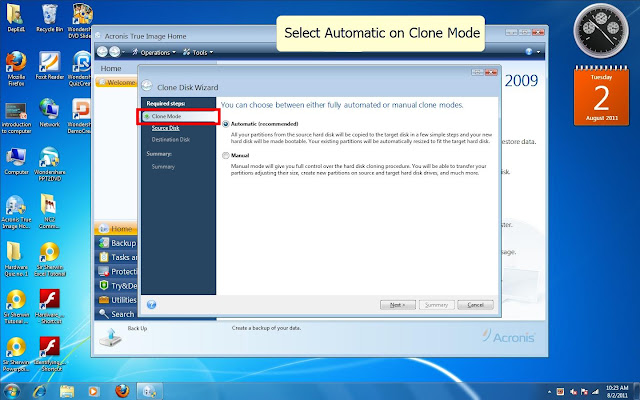Open the Tools menu in Acronis

[x=198, y=52]
